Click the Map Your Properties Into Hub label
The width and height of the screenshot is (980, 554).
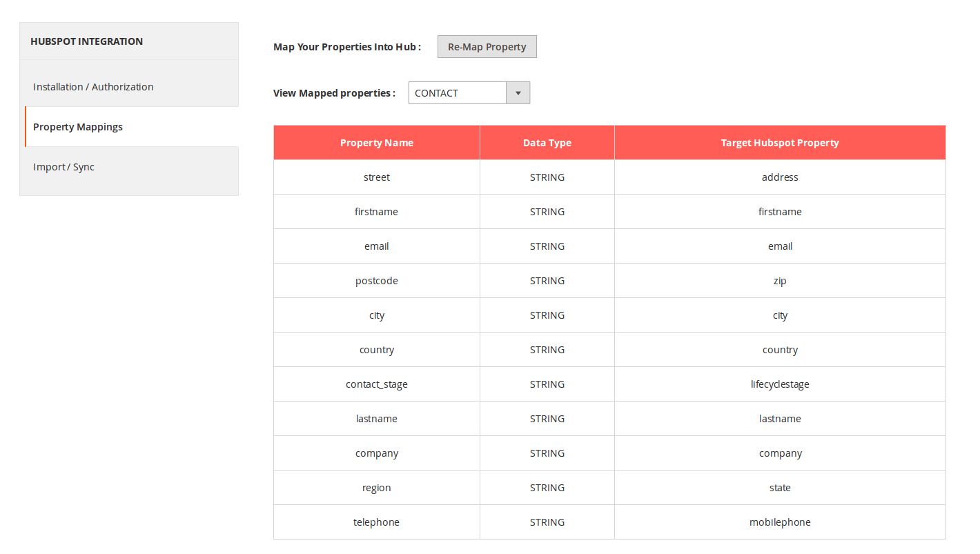pos(347,47)
